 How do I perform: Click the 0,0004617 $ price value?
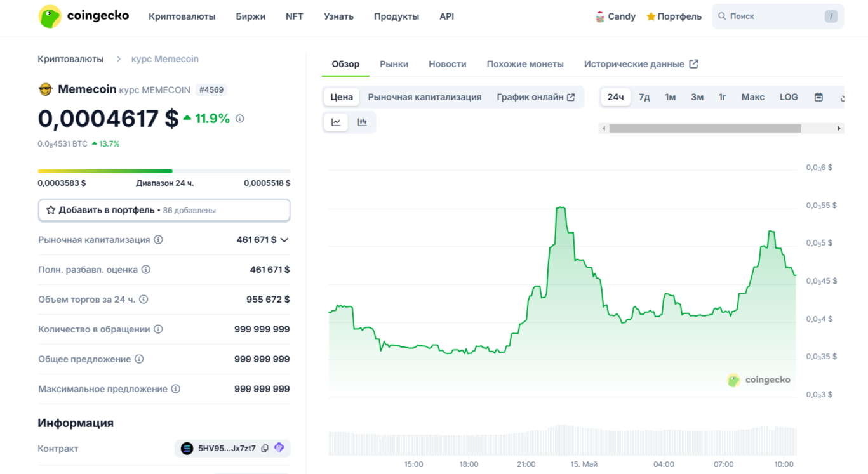click(x=109, y=119)
